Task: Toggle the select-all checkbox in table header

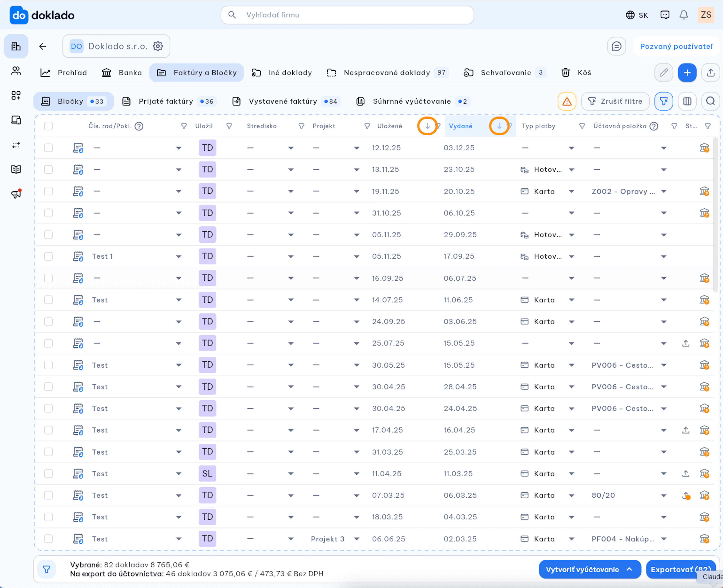Action: (x=48, y=126)
